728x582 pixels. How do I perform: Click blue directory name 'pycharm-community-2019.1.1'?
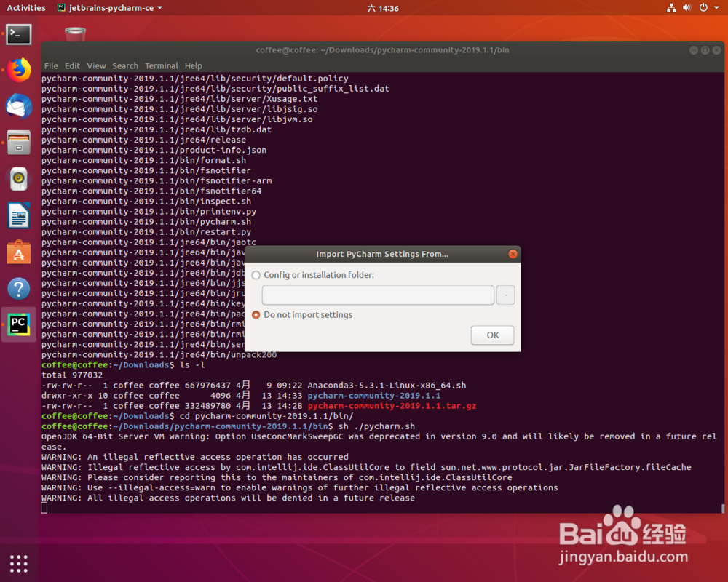point(373,396)
